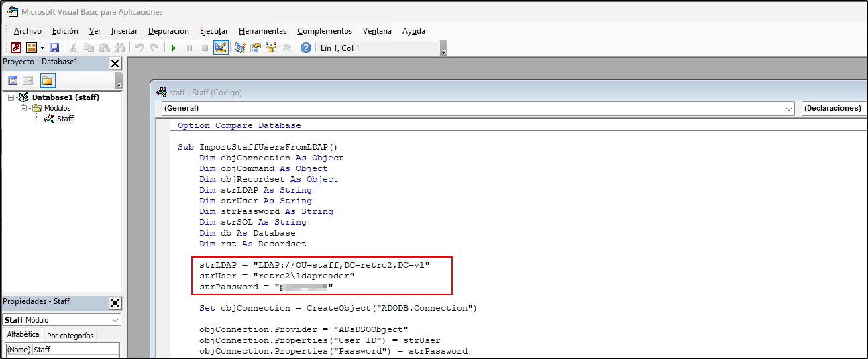
Task: Collapse the Módulos folder node
Action: tap(23, 108)
